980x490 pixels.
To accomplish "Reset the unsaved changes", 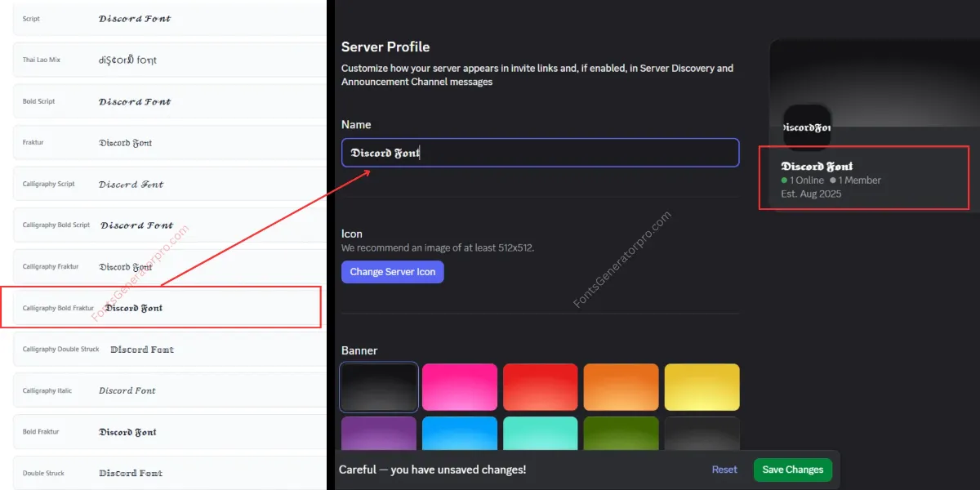I will pyautogui.click(x=724, y=470).
